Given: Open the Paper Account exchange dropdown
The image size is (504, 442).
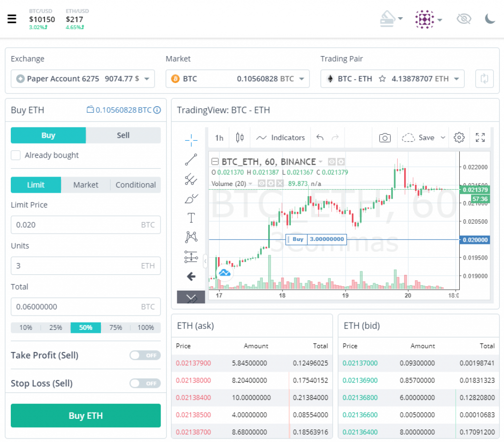Looking at the screenshot, I should pyautogui.click(x=83, y=79).
